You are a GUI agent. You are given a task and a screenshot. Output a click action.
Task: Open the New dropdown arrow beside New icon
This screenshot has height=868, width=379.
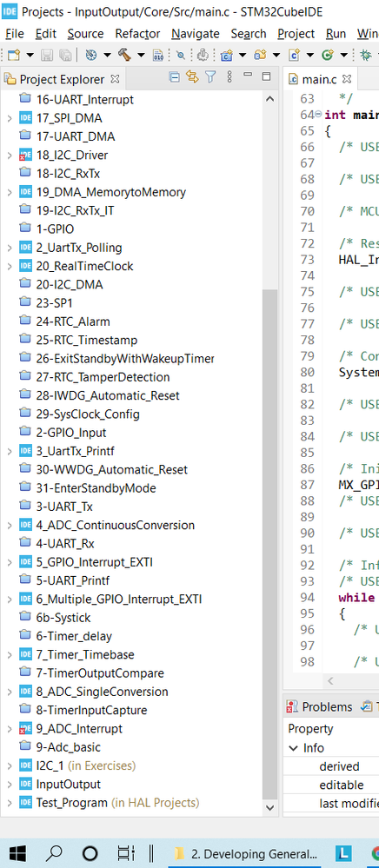[x=30, y=55]
